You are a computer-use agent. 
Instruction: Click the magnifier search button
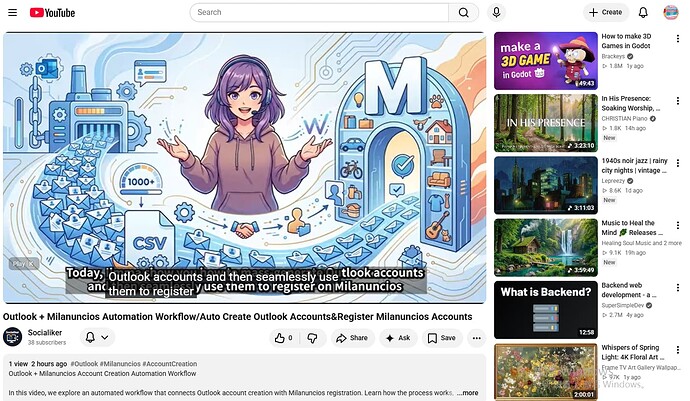click(x=463, y=12)
